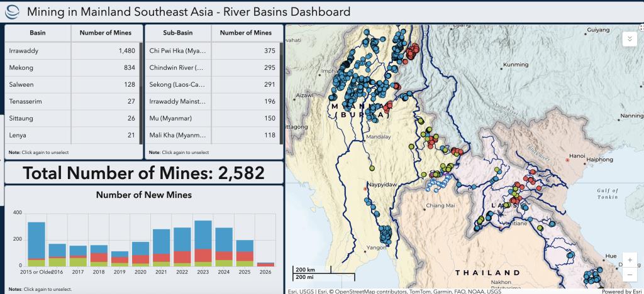Click the Basin table vertical scrollbar
The height and width of the screenshot is (294, 644).
point(142,93)
